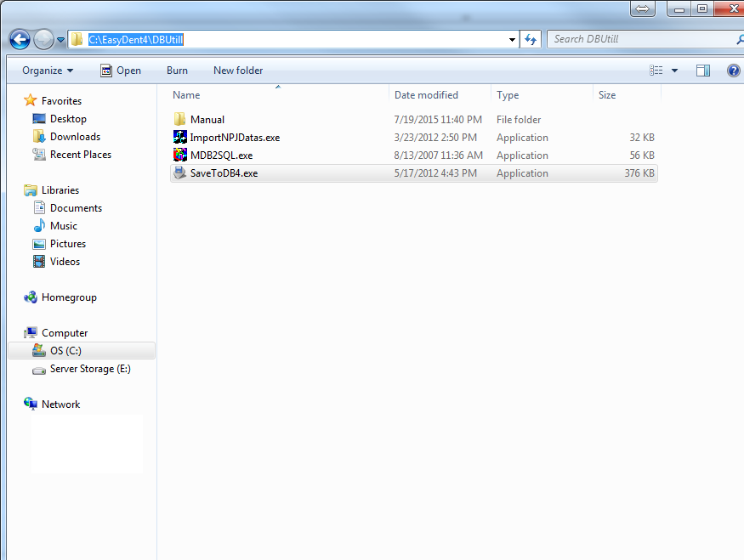Click the Forward navigation arrow
This screenshot has height=560, width=744.
43,40
